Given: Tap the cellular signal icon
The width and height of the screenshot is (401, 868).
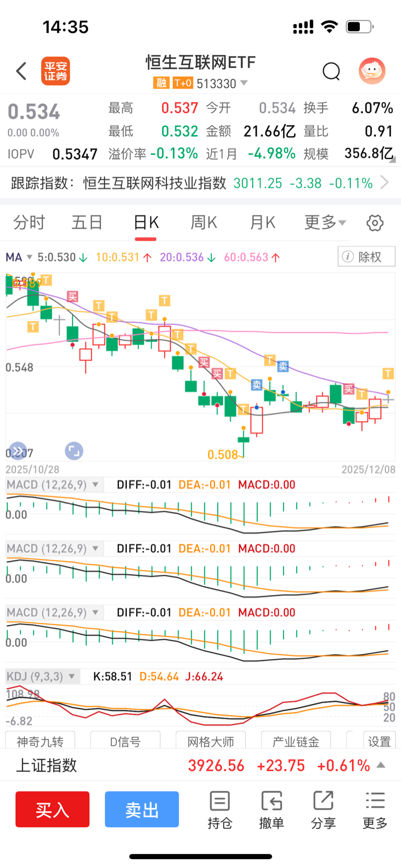Looking at the screenshot, I should [303, 27].
